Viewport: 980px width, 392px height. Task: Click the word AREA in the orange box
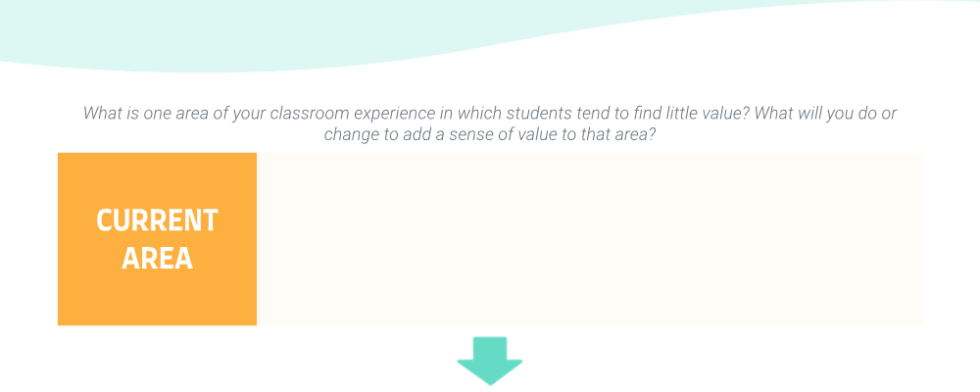click(x=157, y=258)
